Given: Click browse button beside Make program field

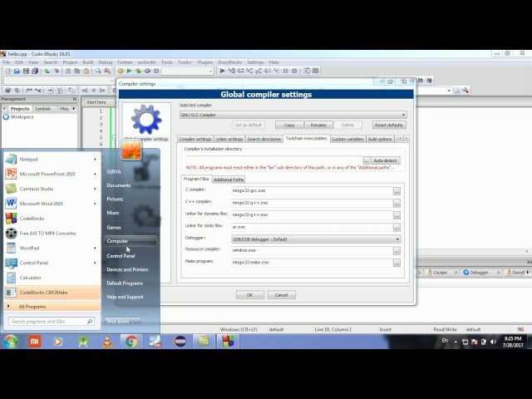Looking at the screenshot, I should tap(397, 263).
